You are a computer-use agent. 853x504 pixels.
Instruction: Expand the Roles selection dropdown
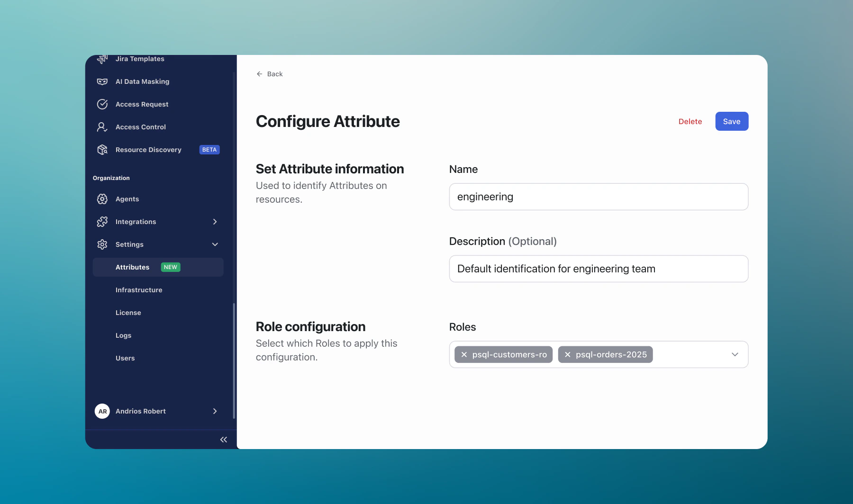point(735,354)
